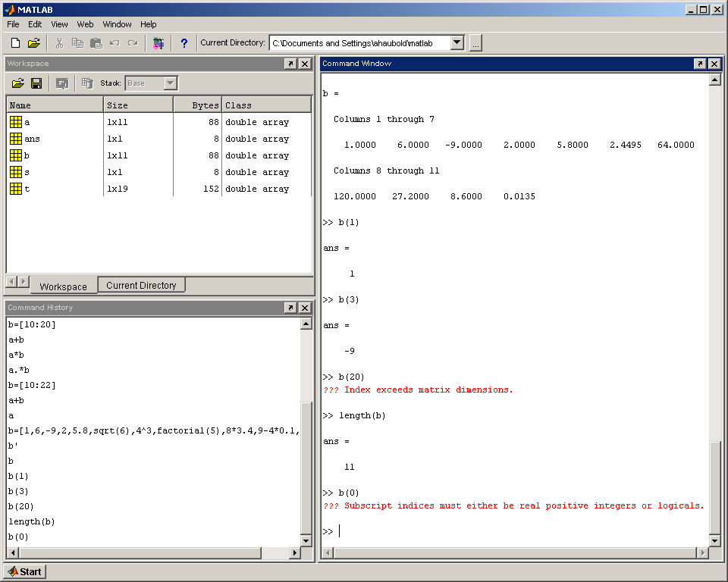Sort workspace by Bytes column header
Screen dimensions: 728x582
[x=198, y=105]
